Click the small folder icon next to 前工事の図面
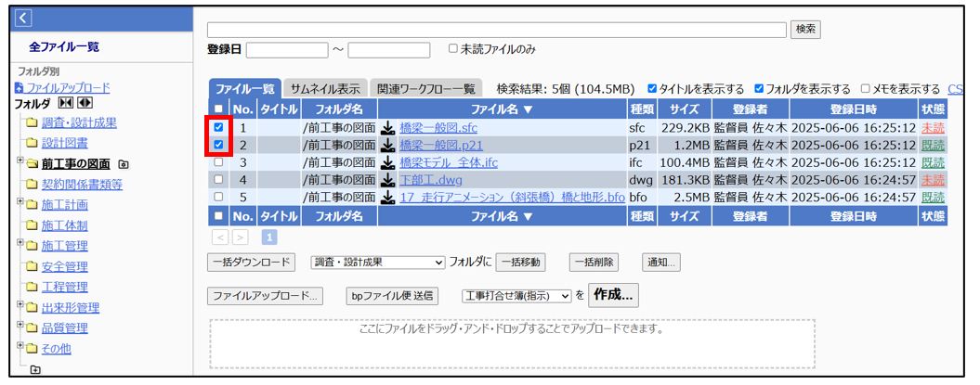The width and height of the screenshot is (980, 385). [124, 164]
